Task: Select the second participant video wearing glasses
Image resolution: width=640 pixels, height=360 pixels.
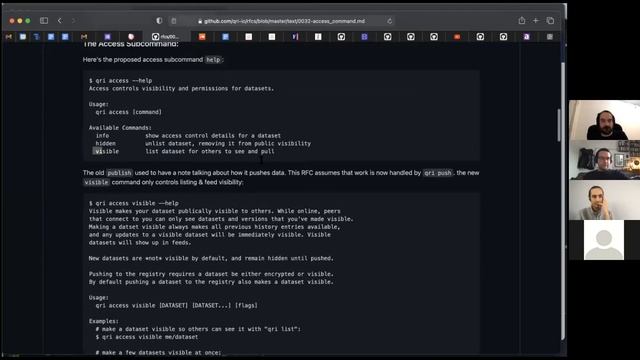Action: 604,160
